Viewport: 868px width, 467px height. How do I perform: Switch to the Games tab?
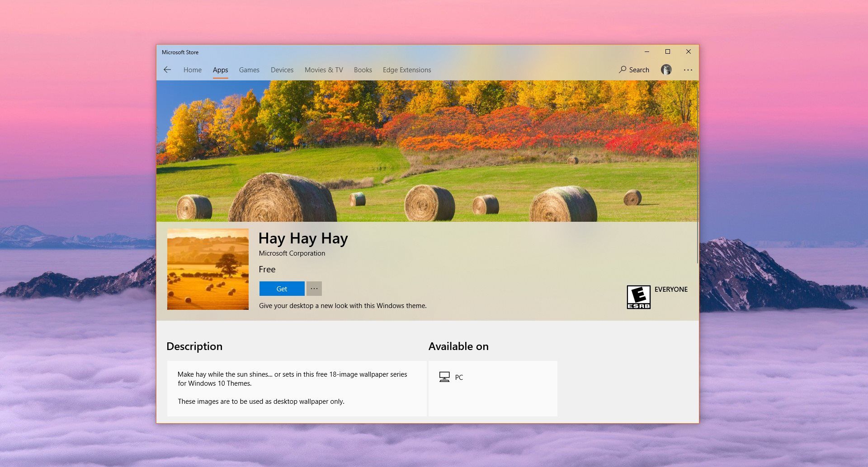click(x=249, y=70)
